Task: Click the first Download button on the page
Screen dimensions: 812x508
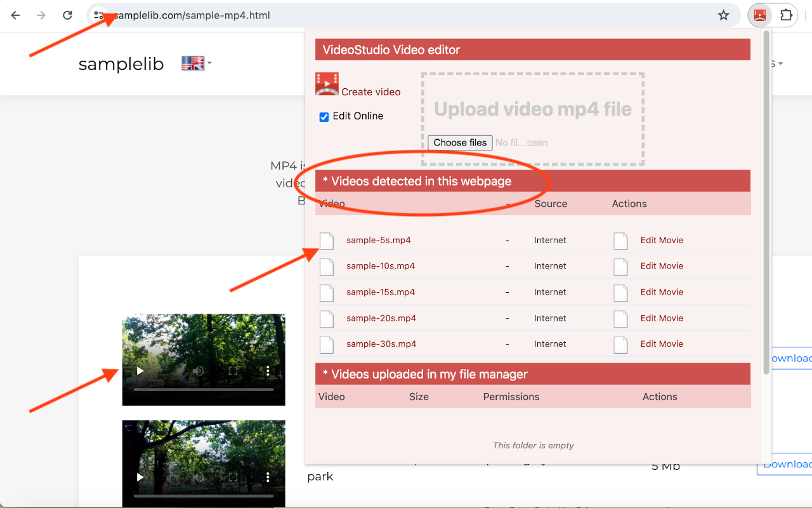Action: tap(792, 358)
